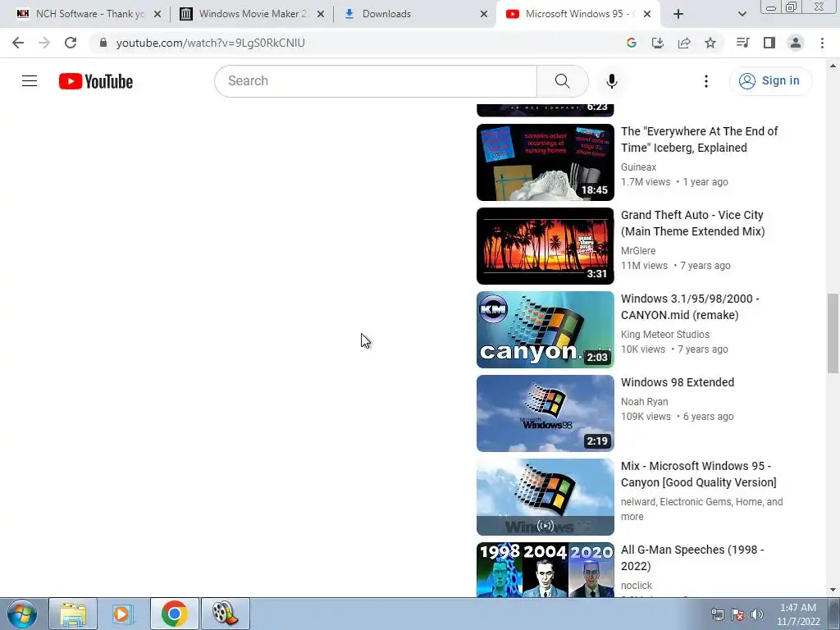The width and height of the screenshot is (840, 630).
Task: Open title 'Grand Theft Auto - Vice City'
Action: click(692, 223)
